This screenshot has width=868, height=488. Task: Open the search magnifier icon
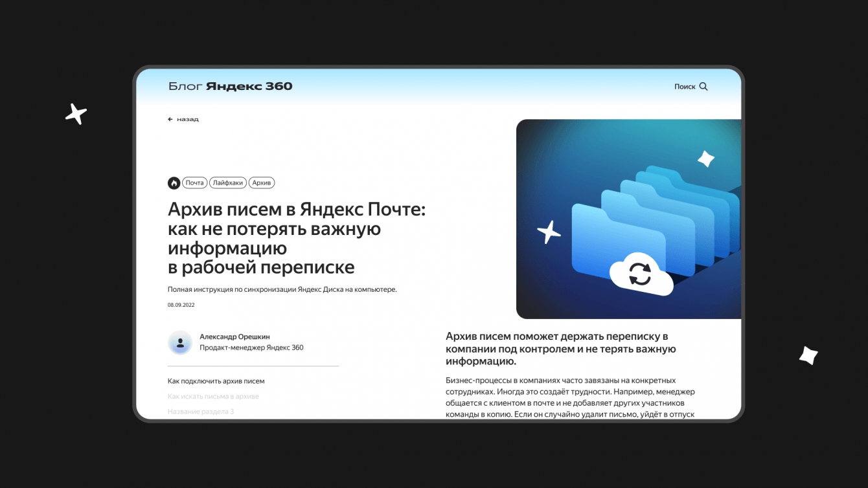tap(703, 87)
